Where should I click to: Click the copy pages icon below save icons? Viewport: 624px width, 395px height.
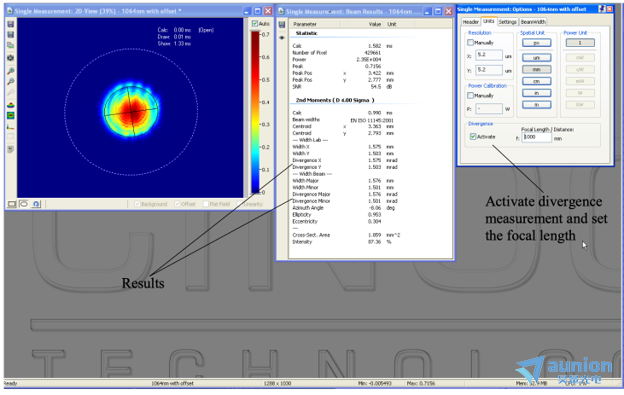11,45
